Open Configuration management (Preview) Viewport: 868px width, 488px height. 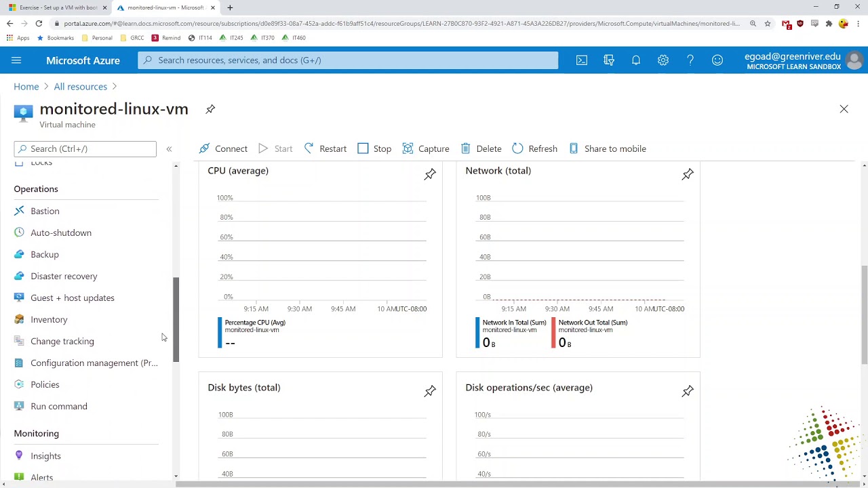pyautogui.click(x=94, y=363)
